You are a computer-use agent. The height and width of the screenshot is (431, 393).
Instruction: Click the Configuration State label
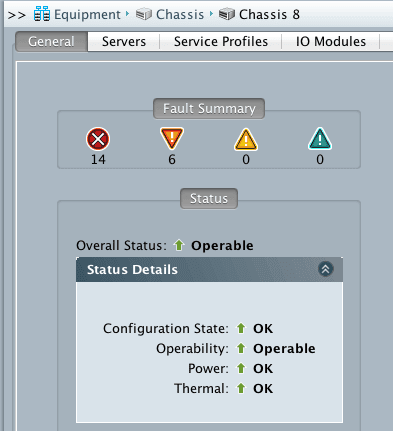point(166,329)
